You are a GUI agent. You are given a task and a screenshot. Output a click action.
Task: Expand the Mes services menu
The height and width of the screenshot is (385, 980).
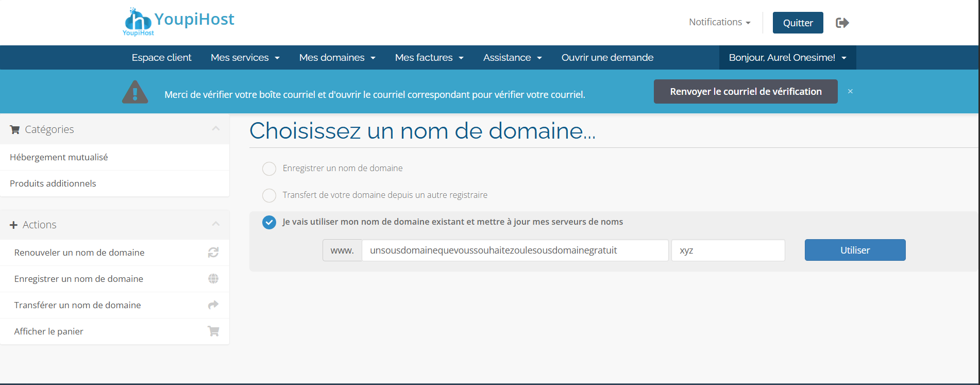[245, 58]
